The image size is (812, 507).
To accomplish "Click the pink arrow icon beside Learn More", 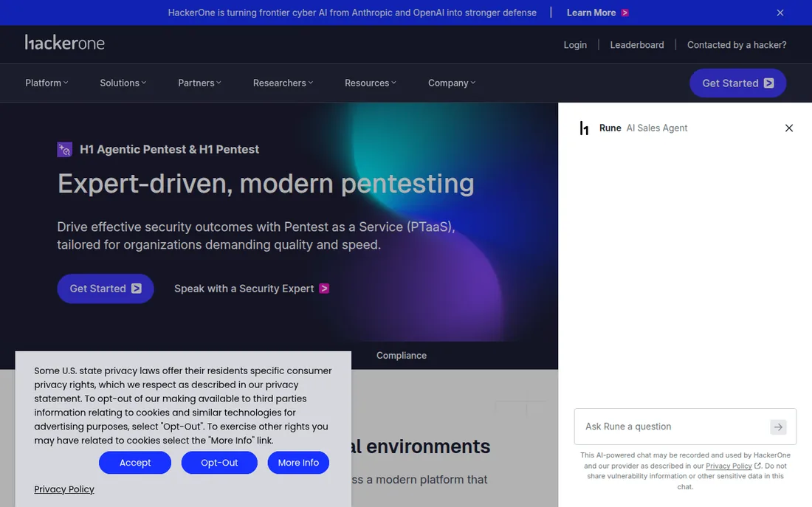I will [625, 13].
